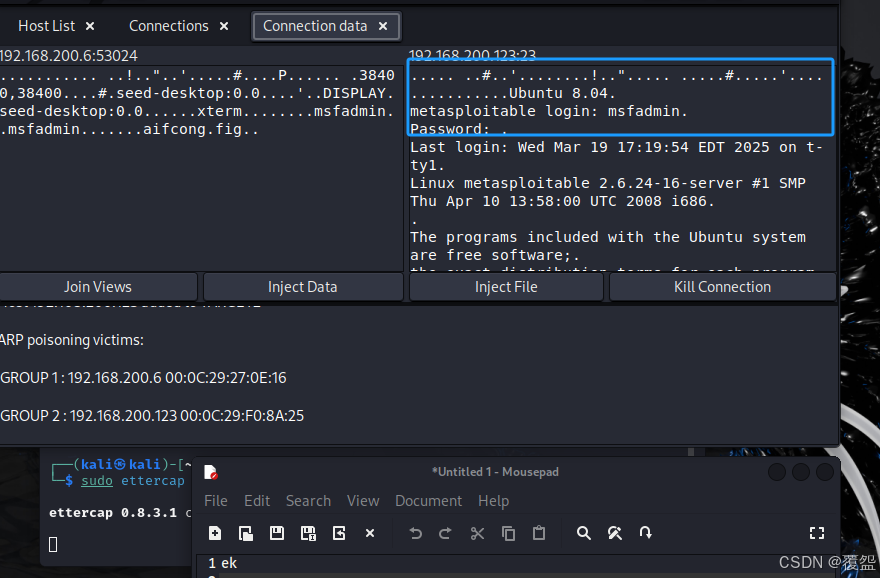Click the Mousepad window title icon

(x=210, y=473)
